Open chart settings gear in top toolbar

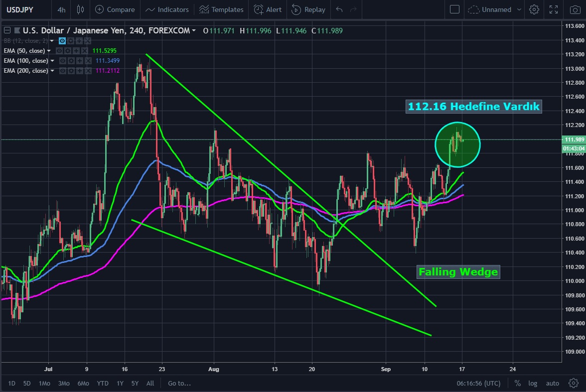coord(534,9)
